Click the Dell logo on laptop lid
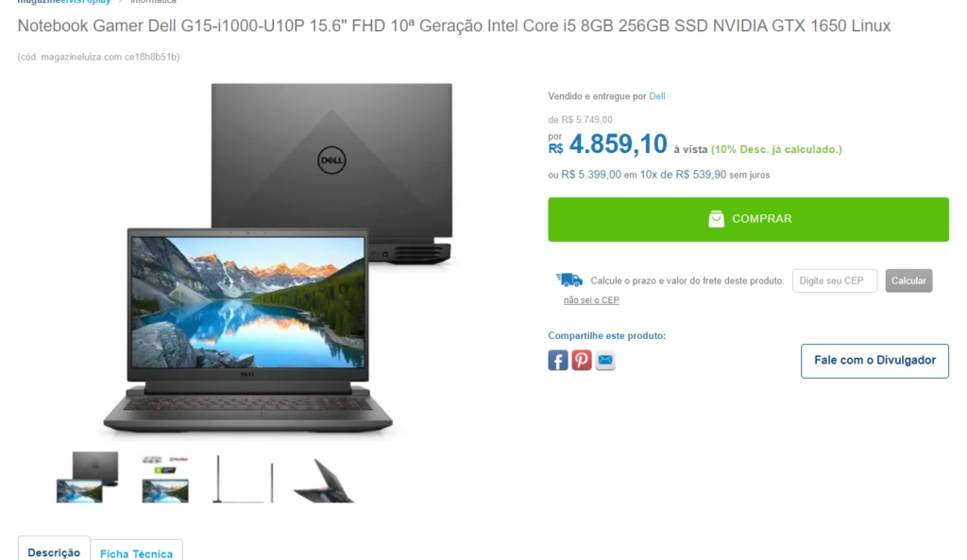Screen dimensions: 967x560 click(331, 161)
